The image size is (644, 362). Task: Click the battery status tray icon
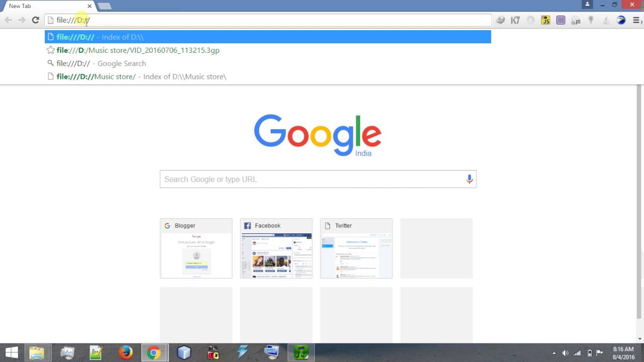click(x=589, y=353)
